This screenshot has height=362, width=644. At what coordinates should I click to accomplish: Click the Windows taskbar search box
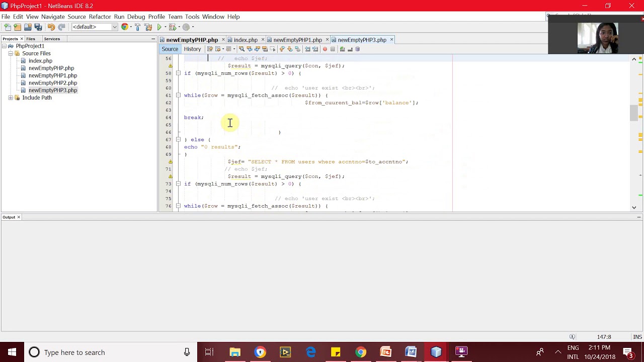(x=111, y=352)
